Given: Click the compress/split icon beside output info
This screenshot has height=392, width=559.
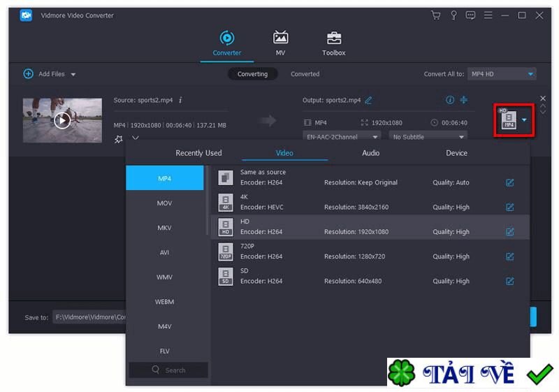Looking at the screenshot, I should click(x=463, y=100).
